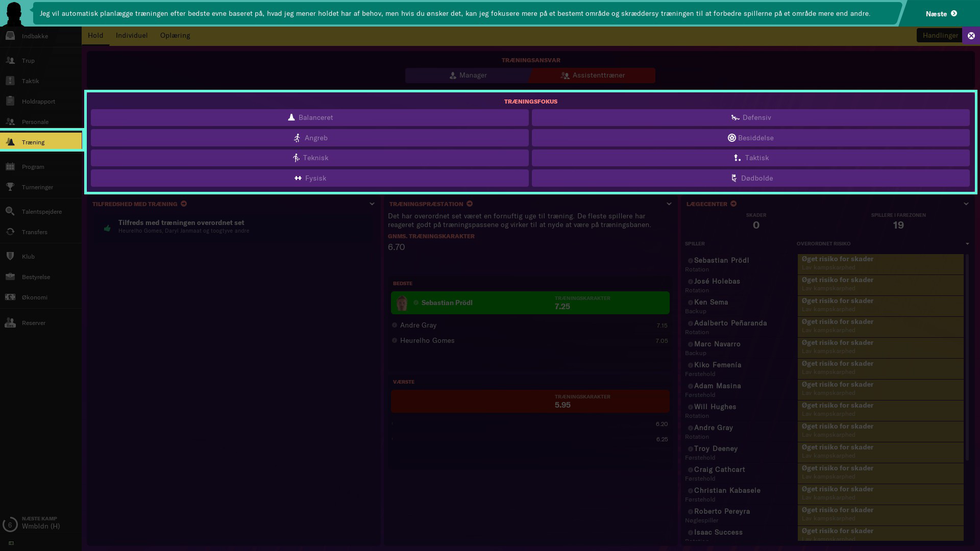Click the Næste button

click(941, 14)
